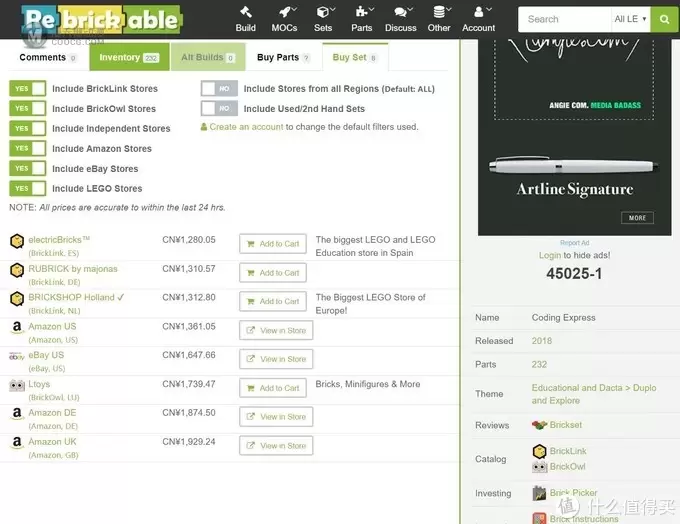
Task: Open the electricBricks store link
Action: 59,239
